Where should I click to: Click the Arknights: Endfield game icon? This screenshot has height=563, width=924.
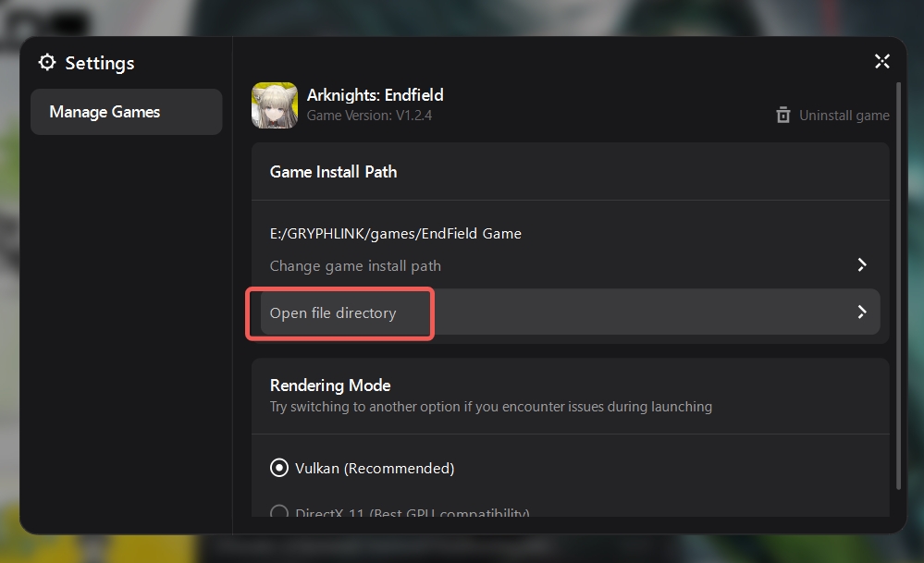tap(275, 105)
